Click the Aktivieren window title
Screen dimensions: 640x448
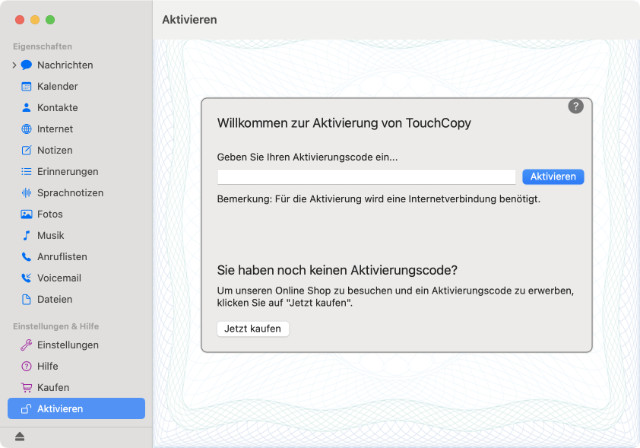[189, 20]
